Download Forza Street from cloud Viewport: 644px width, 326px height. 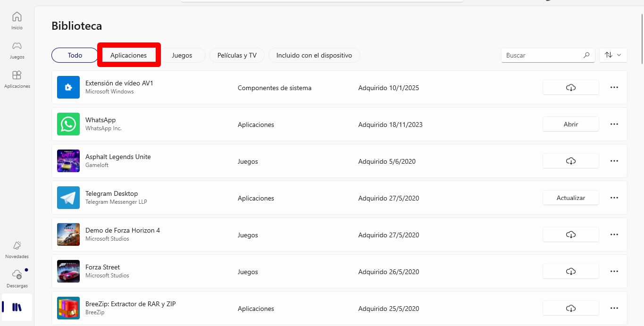point(571,271)
